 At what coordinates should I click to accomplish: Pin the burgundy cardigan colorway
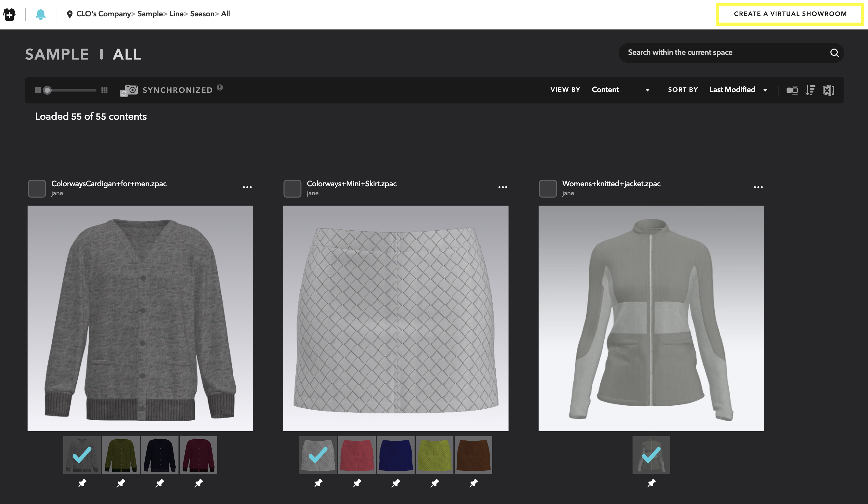[x=199, y=483]
